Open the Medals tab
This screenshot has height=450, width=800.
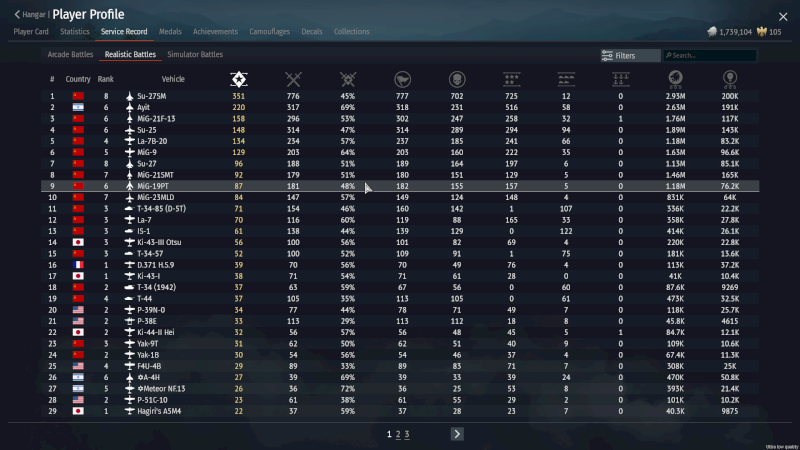point(170,32)
